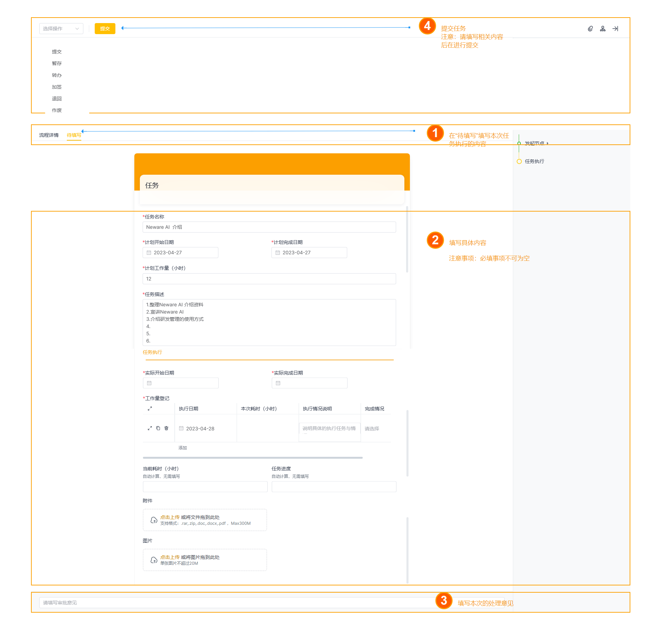This screenshot has height=644, width=661.
Task: Click the 任务名称 input field
Action: pyautogui.click(x=269, y=227)
